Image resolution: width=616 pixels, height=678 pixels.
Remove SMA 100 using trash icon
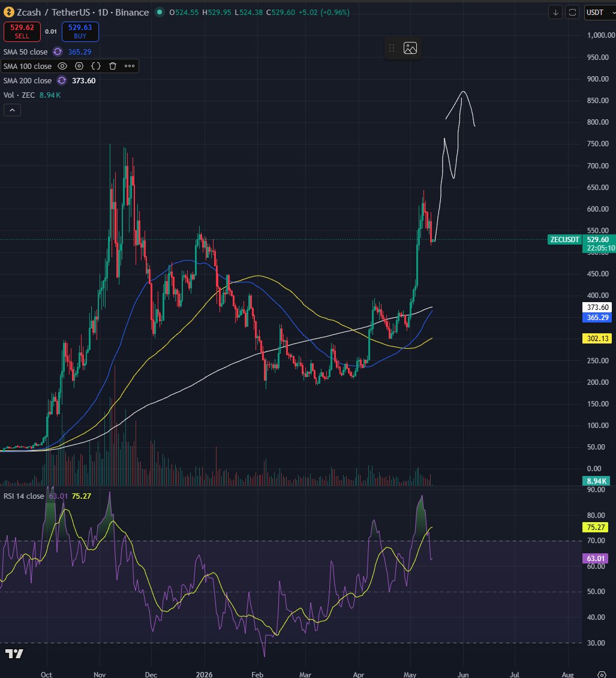113,66
